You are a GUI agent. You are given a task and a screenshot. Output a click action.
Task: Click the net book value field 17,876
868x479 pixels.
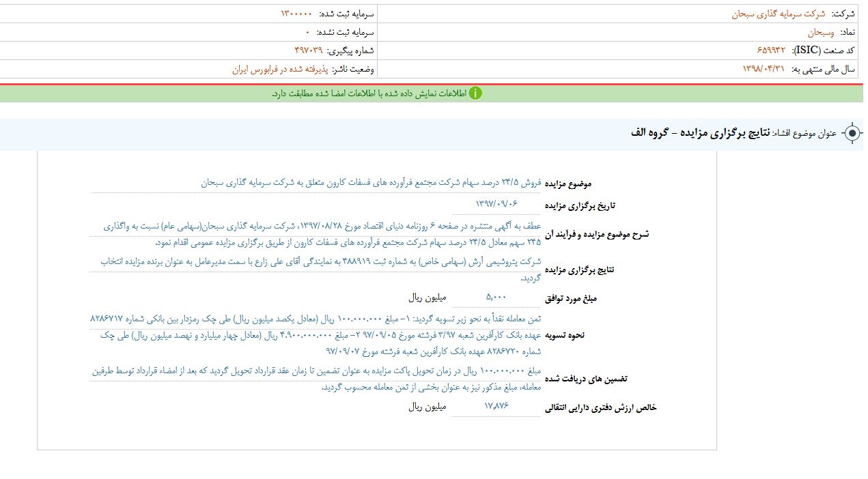point(496,406)
